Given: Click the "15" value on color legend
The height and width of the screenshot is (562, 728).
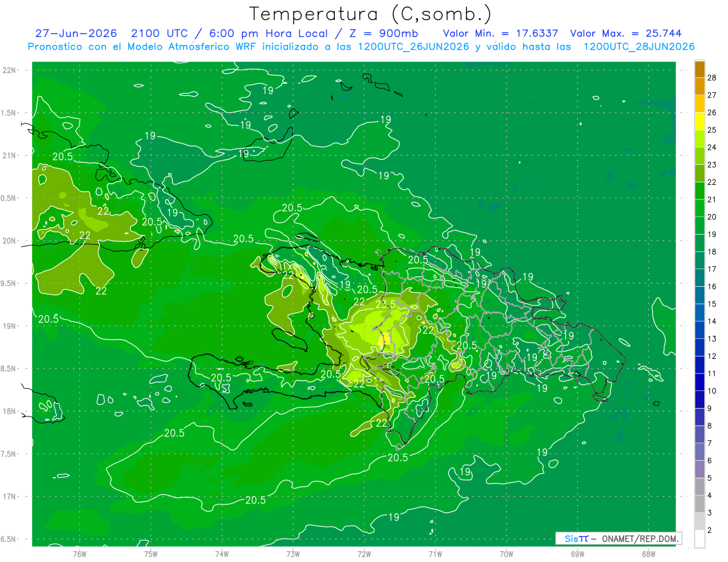Looking at the screenshot, I should (712, 304).
